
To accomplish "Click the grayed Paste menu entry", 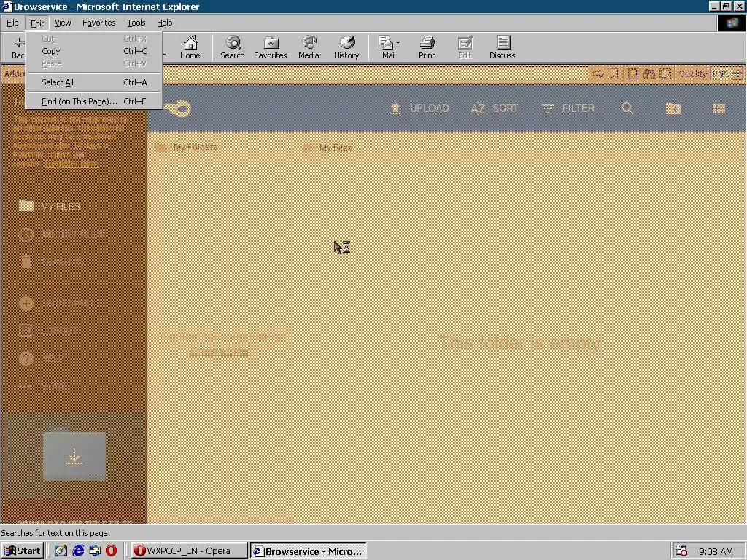I will coord(94,63).
